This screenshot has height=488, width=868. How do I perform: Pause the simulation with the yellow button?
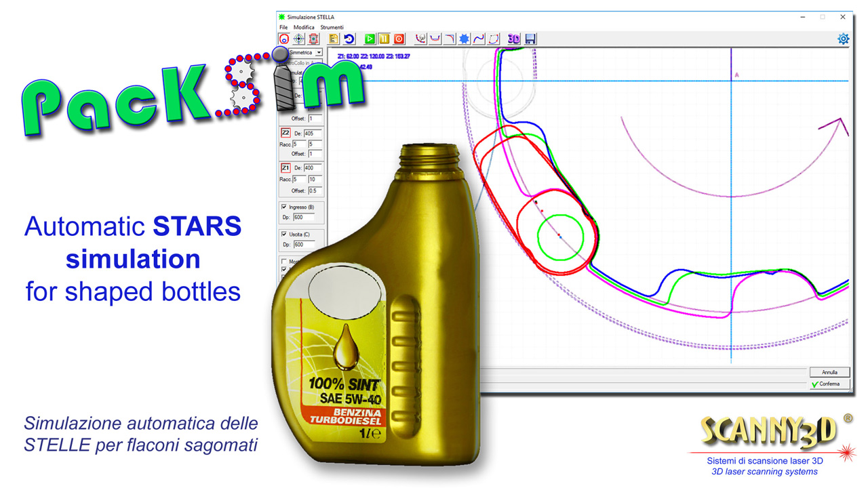click(x=384, y=39)
